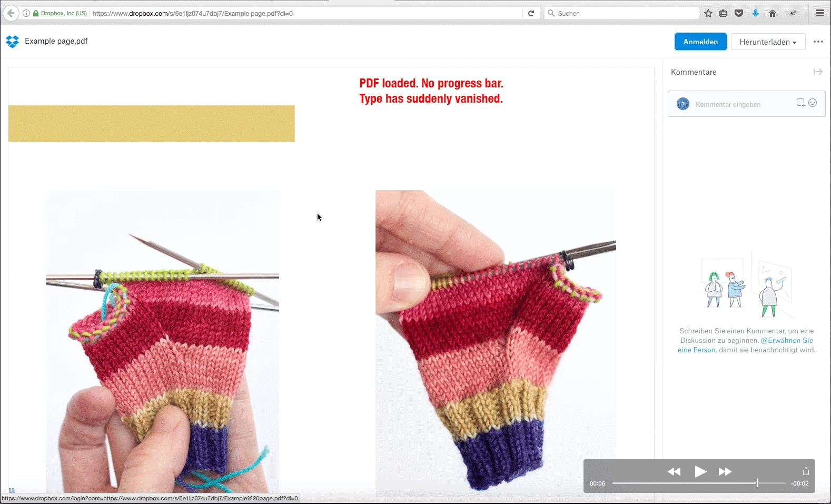The height and width of the screenshot is (504, 831).
Task: Fast-forward the video in the player overlay
Action: coord(725,471)
